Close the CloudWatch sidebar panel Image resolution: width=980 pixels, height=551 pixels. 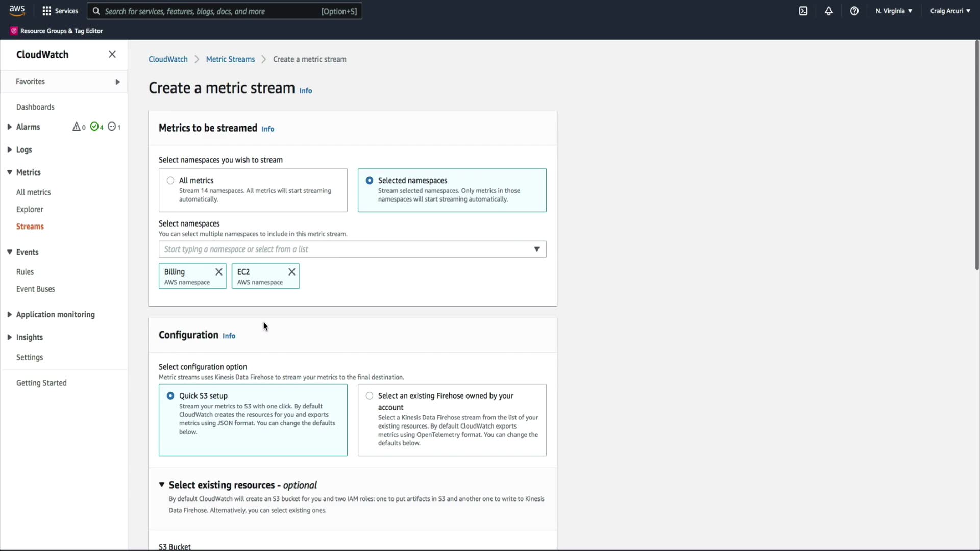coord(112,54)
